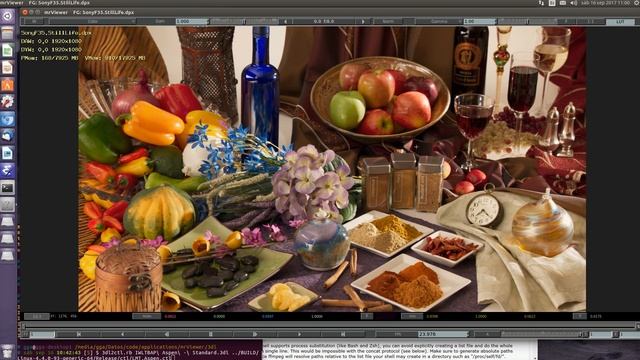
Task: Open the HSV color space dropdown
Action: pos(411,316)
